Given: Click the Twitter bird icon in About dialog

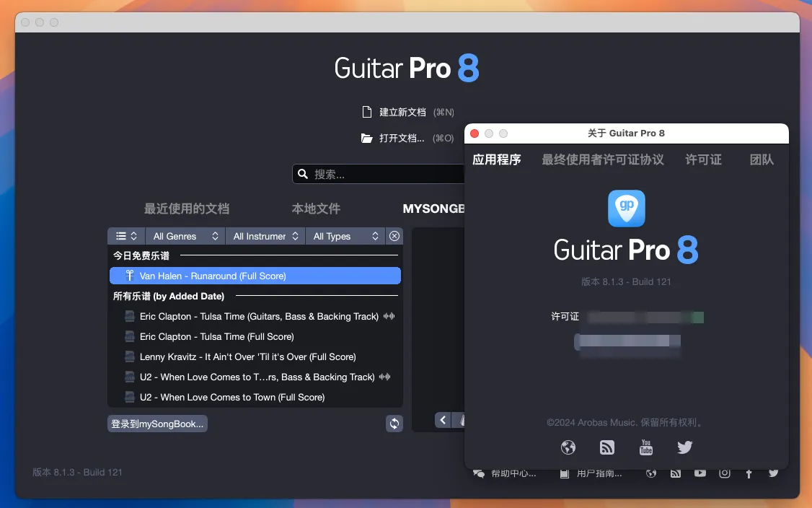Looking at the screenshot, I should 685,447.
